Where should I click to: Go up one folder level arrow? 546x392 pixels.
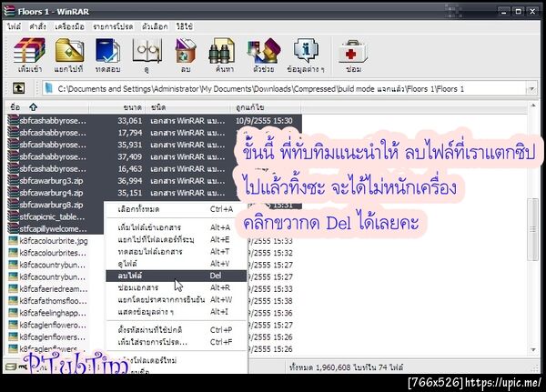(x=18, y=88)
